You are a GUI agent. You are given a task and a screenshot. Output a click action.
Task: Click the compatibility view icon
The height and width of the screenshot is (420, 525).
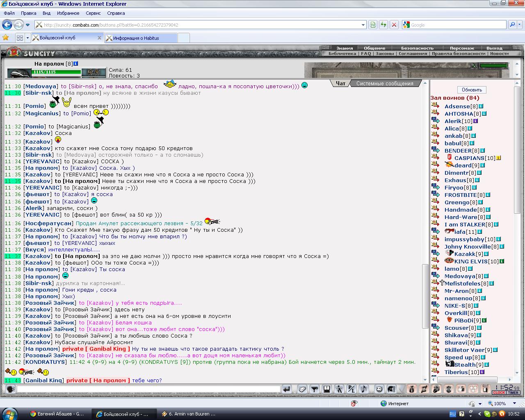[x=373, y=25]
